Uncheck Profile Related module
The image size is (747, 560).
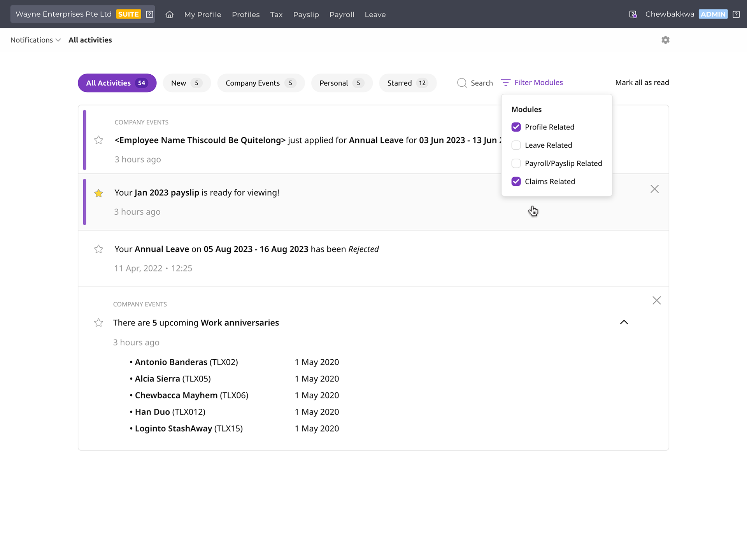[516, 127]
